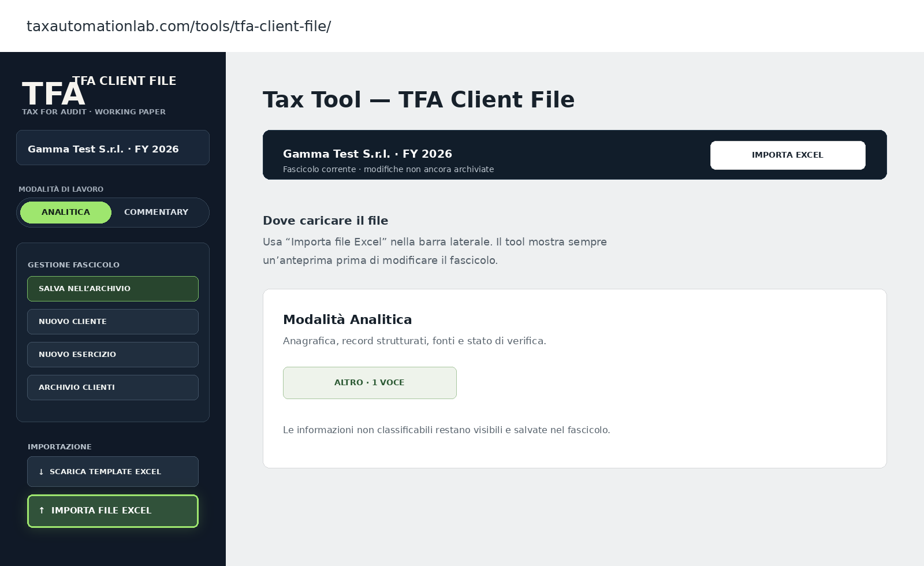Click 'TAX FOR AUDIT · WORKING PAPER' subtitle
924x566 pixels.
(x=94, y=112)
